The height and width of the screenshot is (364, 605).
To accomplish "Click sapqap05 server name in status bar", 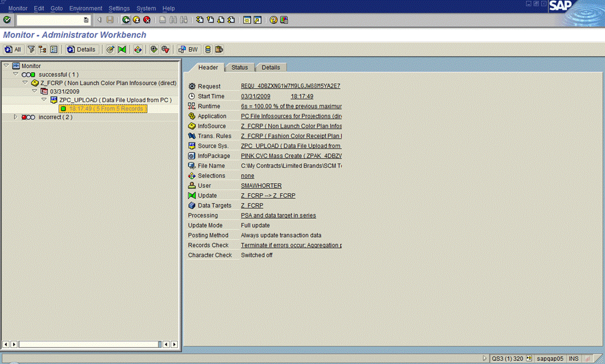I will click(550, 359).
